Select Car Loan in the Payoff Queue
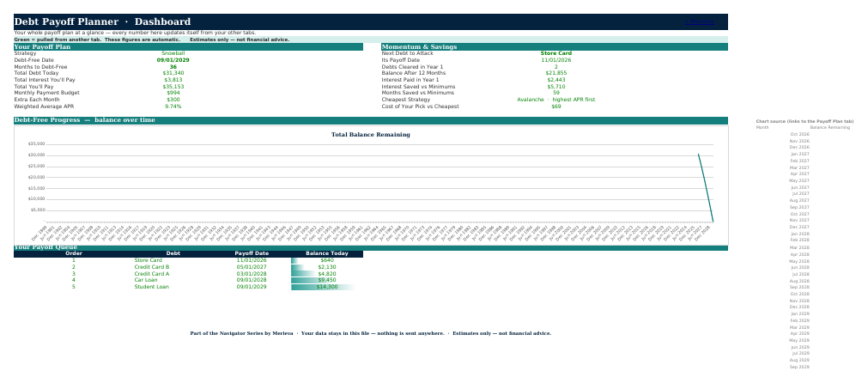The image size is (868, 383). click(x=146, y=280)
